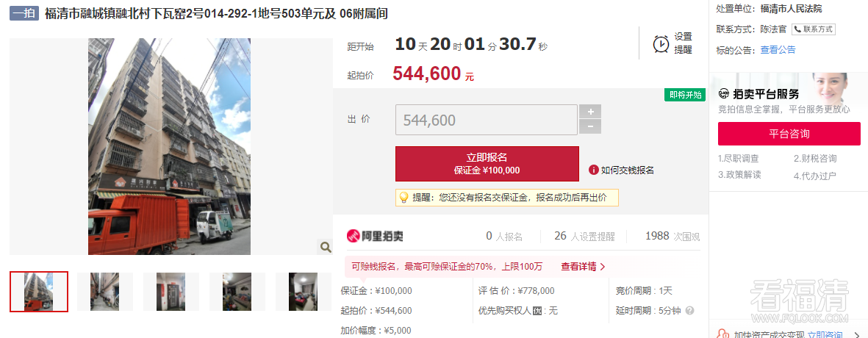The width and height of the screenshot is (868, 338).
Task: Click the red info icon beside 如何交钱报名
Action: coord(593,170)
